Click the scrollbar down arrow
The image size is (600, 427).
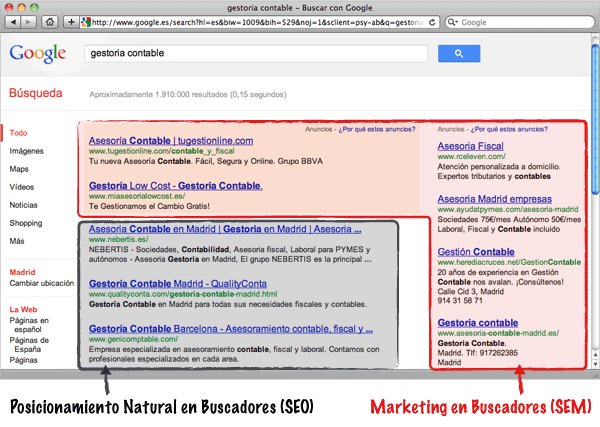(x=595, y=364)
